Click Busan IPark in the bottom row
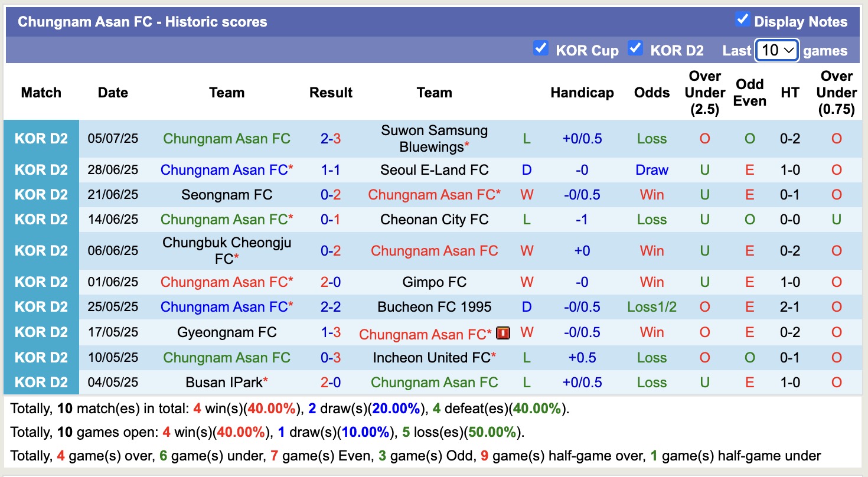 [227, 382]
